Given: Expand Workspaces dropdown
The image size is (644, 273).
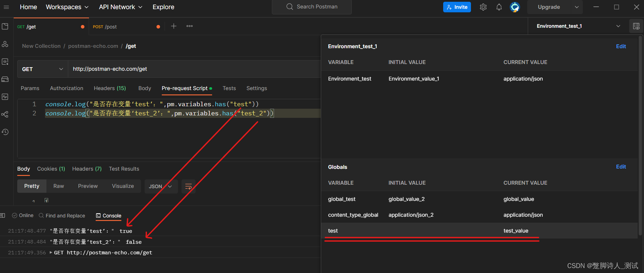Looking at the screenshot, I should coord(67,7).
